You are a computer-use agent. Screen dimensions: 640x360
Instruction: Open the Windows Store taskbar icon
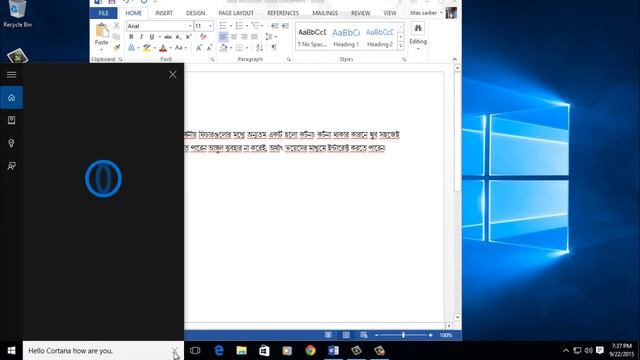[264, 351]
